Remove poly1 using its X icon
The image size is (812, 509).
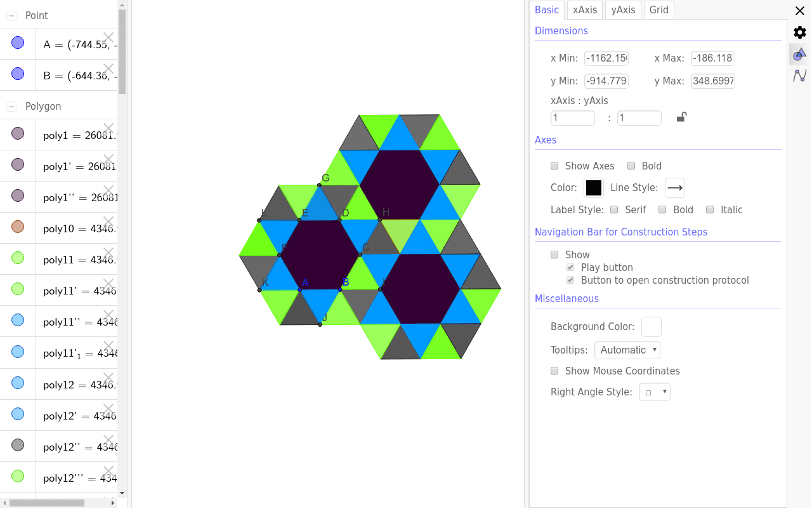pos(108,129)
